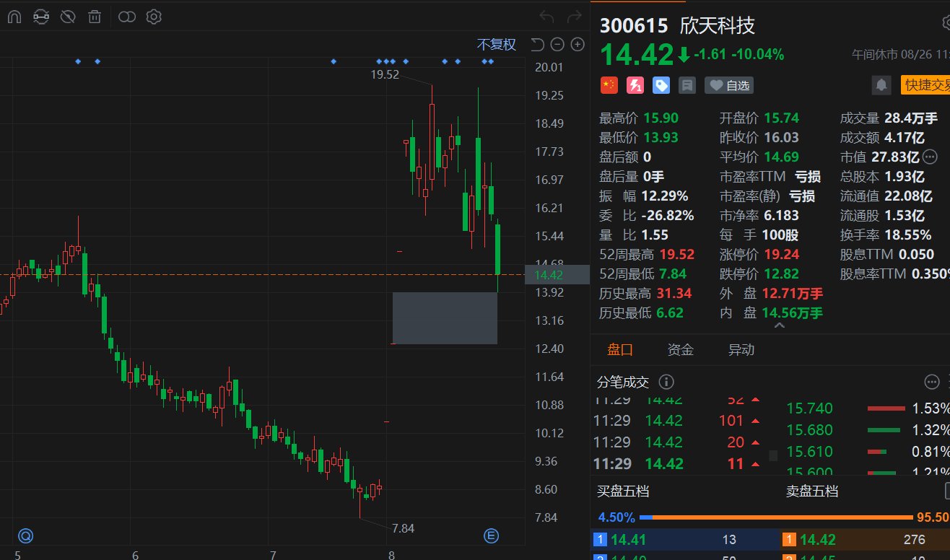Click the blue price tag icon
This screenshot has width=950, height=560.
[661, 85]
